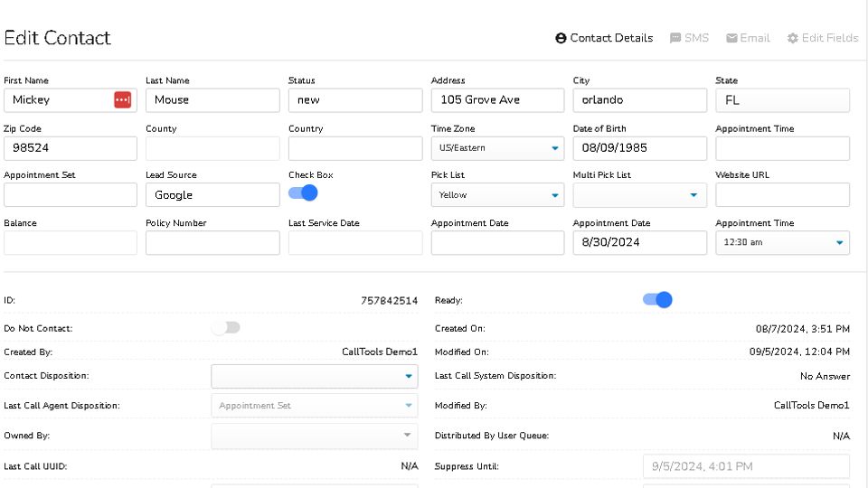Click the Last Name field containing Mouse
The width and height of the screenshot is (868, 488).
click(x=212, y=100)
